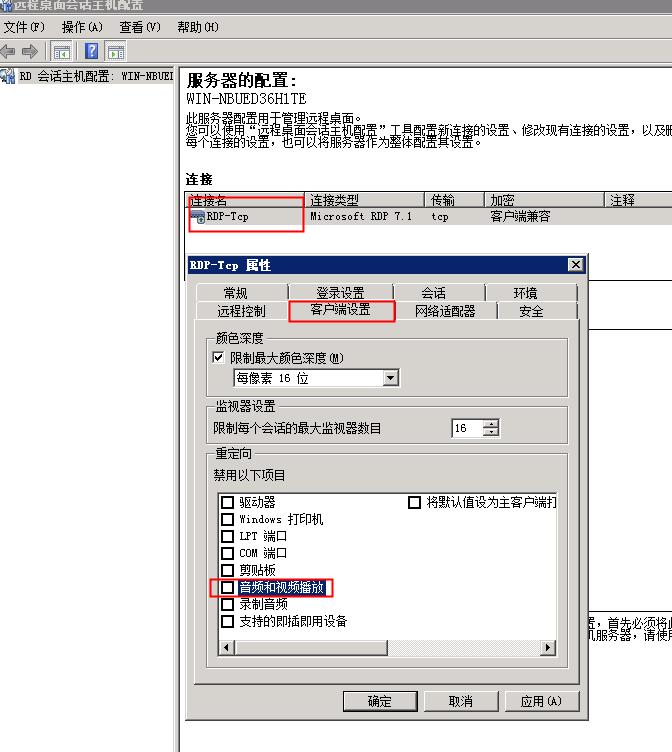Select the RD 会话主机配置 tree node icon
The height and width of the screenshot is (752, 672).
[9, 76]
